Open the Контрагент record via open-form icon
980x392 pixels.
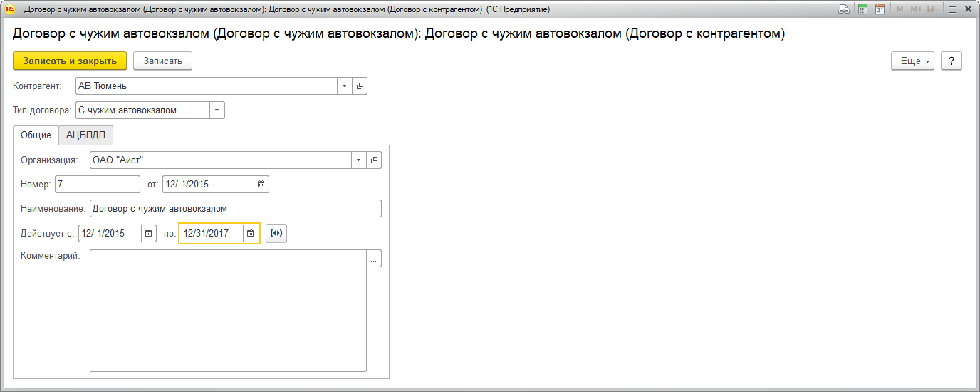click(x=360, y=86)
